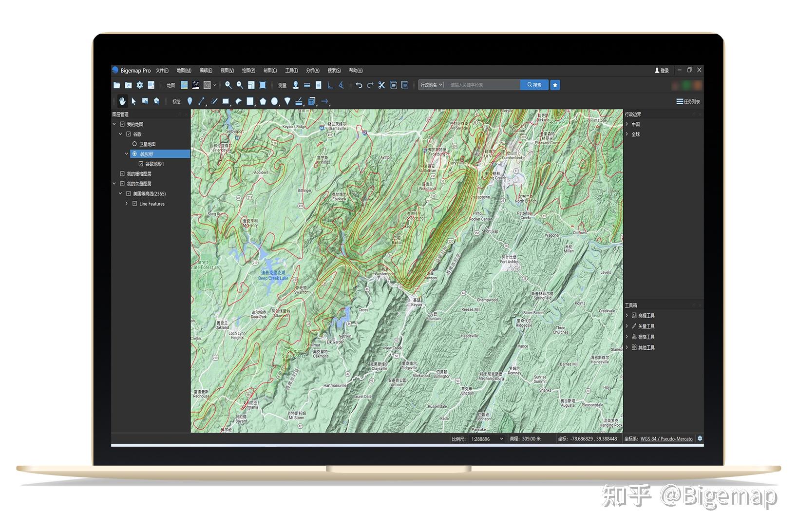Select the 卫星地图 radio button

134,144
